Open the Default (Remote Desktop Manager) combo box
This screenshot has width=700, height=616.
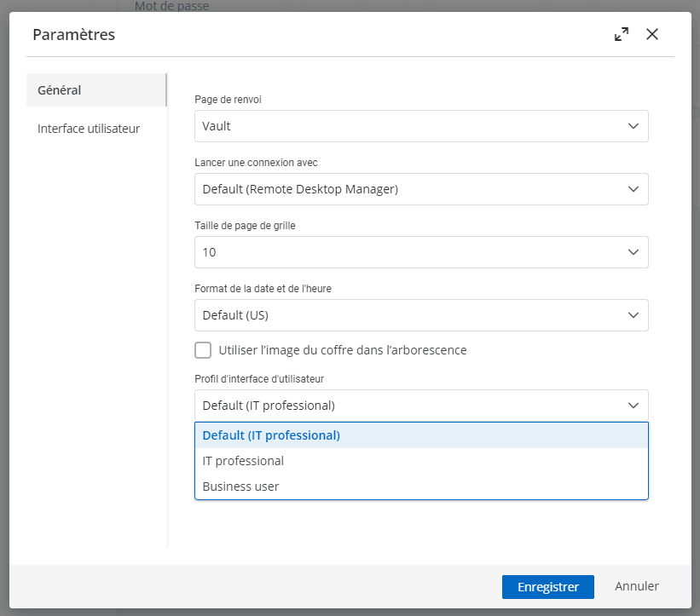[x=409, y=189]
